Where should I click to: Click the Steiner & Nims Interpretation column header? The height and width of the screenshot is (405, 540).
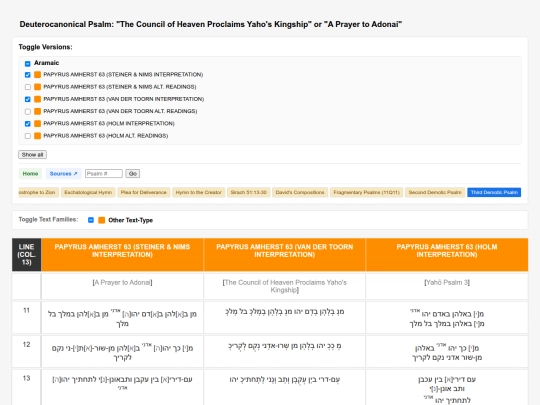pyautogui.click(x=122, y=255)
